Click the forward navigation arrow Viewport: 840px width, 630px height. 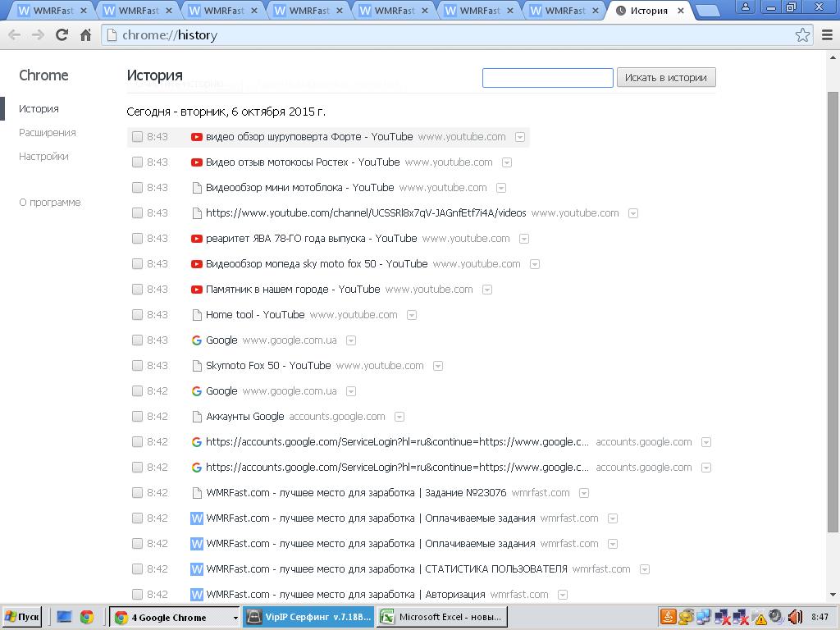point(38,34)
